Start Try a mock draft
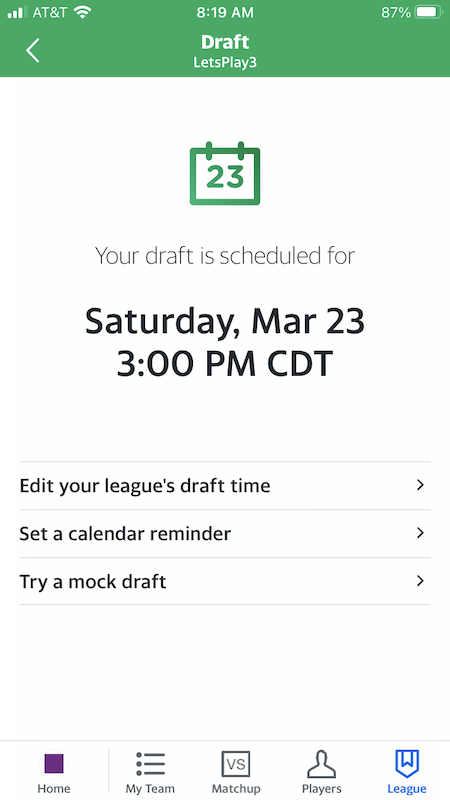This screenshot has height=800, width=450. [225, 581]
